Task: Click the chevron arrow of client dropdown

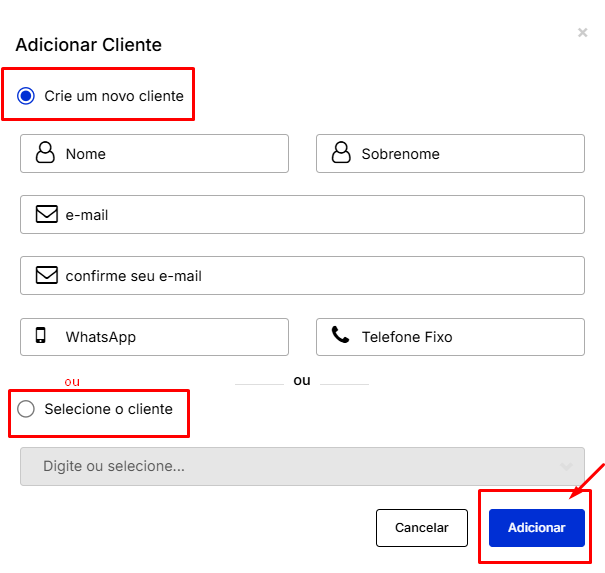Action: [x=567, y=466]
